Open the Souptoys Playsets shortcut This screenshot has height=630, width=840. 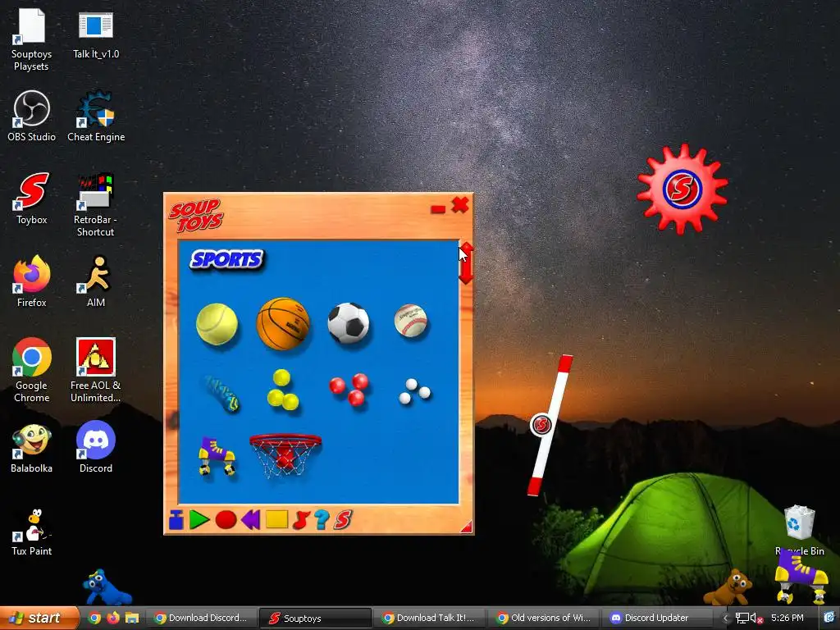(32, 41)
